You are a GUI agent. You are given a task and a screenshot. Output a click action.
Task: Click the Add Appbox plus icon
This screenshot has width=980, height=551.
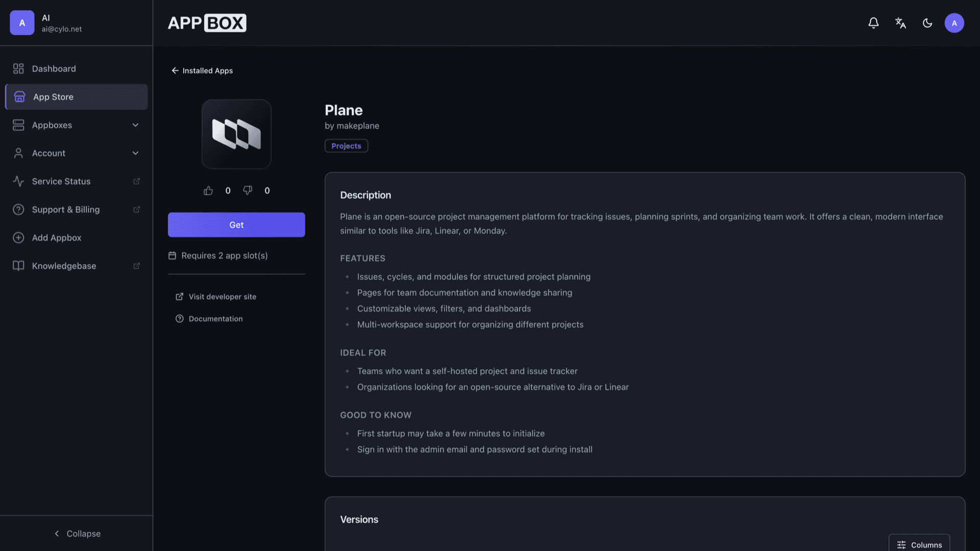tap(18, 237)
